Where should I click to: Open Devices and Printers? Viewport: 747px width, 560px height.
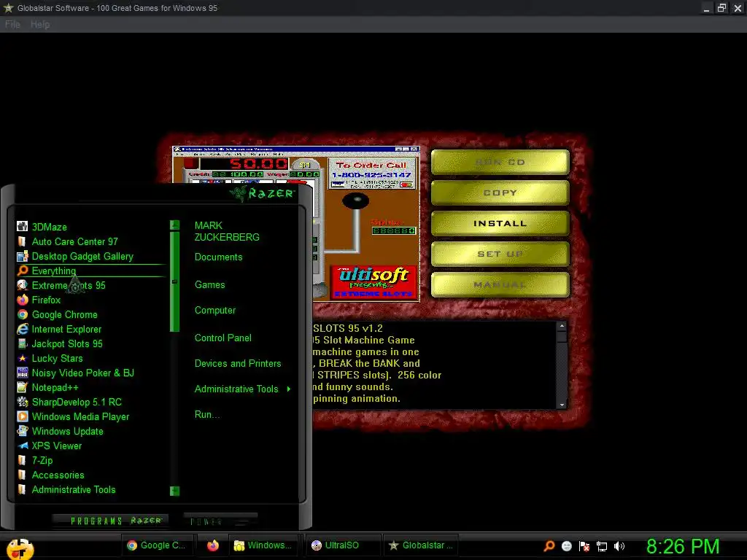pyautogui.click(x=238, y=363)
